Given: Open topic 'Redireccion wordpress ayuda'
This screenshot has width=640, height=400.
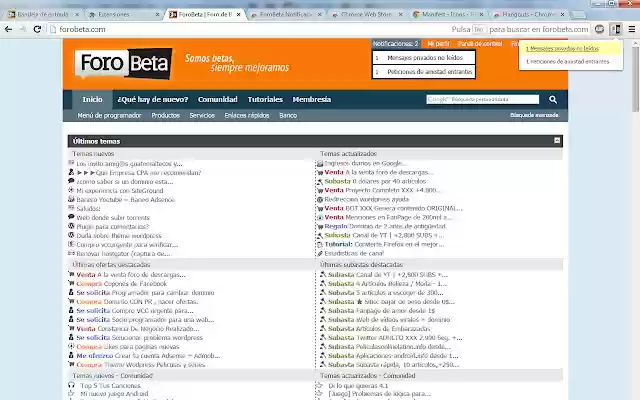Looking at the screenshot, I should pyautogui.click(x=367, y=199).
